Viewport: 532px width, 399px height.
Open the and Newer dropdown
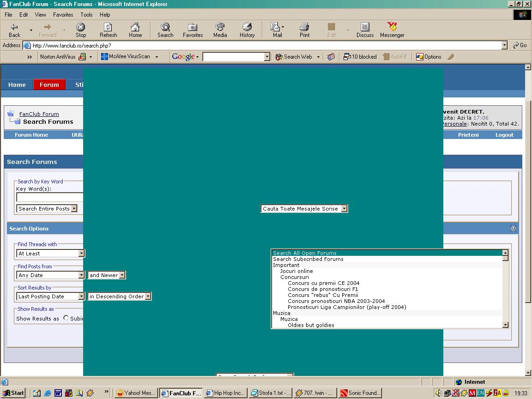(107, 275)
